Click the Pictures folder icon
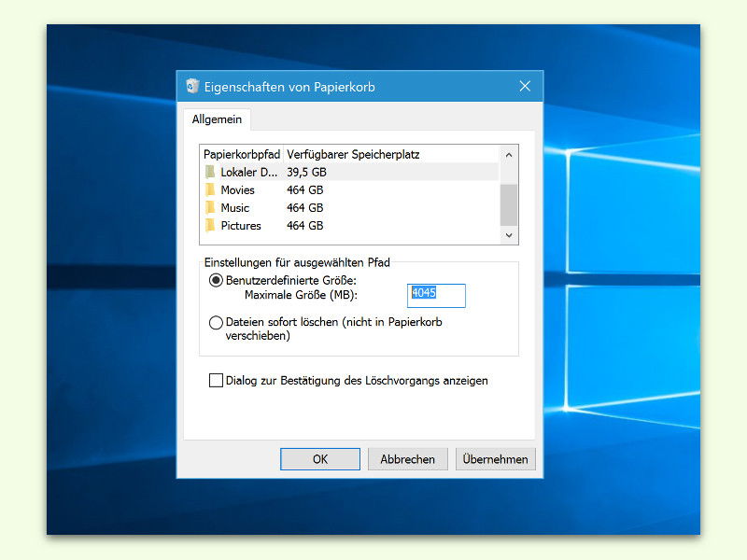 pyautogui.click(x=210, y=225)
